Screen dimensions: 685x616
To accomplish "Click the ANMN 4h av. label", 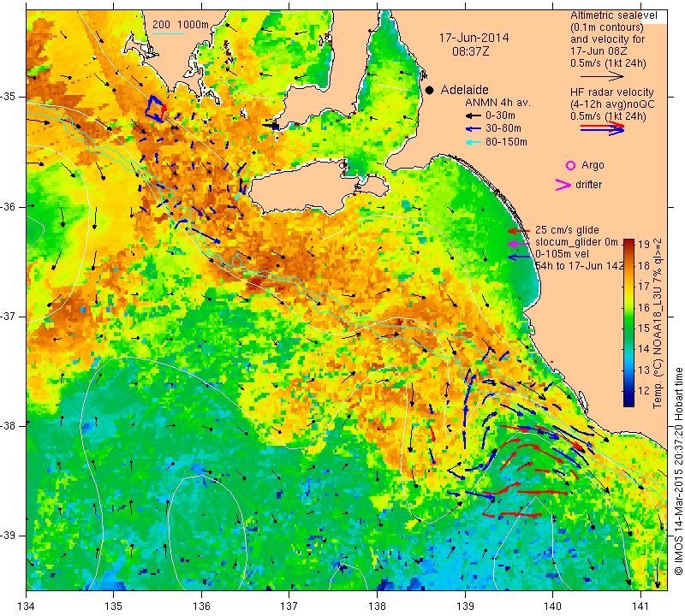I will (497, 103).
